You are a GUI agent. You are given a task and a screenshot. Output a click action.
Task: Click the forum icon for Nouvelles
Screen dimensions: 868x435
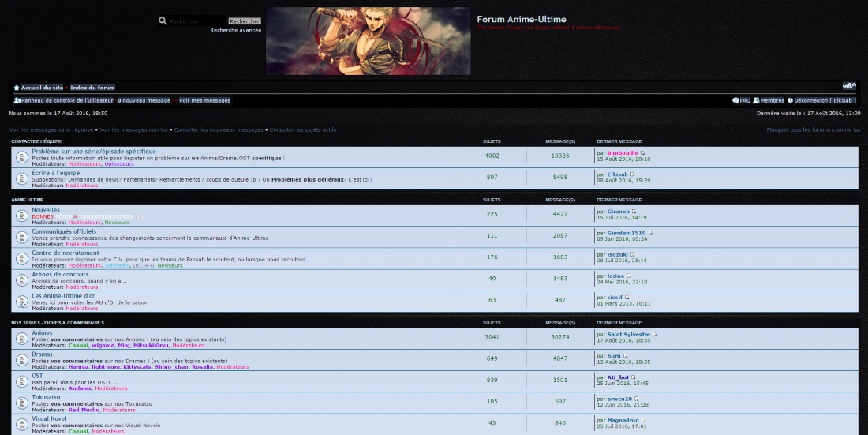tap(21, 216)
